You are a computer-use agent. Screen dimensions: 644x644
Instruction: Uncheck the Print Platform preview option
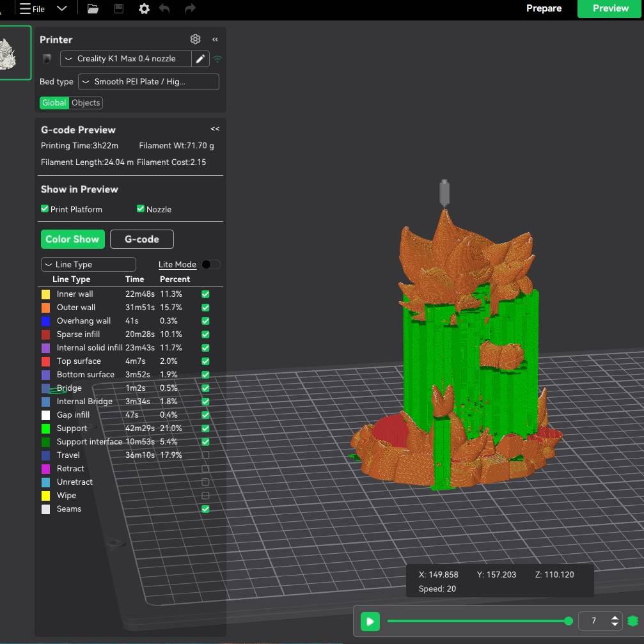click(44, 209)
